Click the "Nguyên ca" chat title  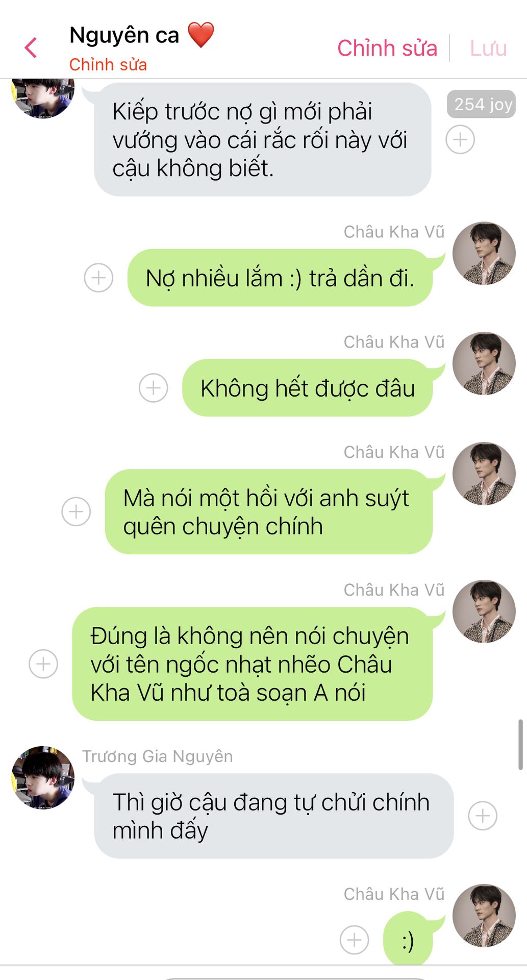tap(124, 35)
